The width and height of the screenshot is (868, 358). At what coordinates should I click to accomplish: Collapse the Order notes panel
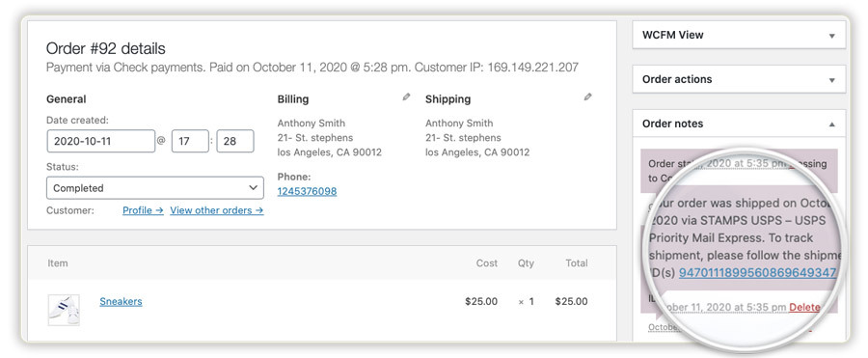click(x=831, y=124)
